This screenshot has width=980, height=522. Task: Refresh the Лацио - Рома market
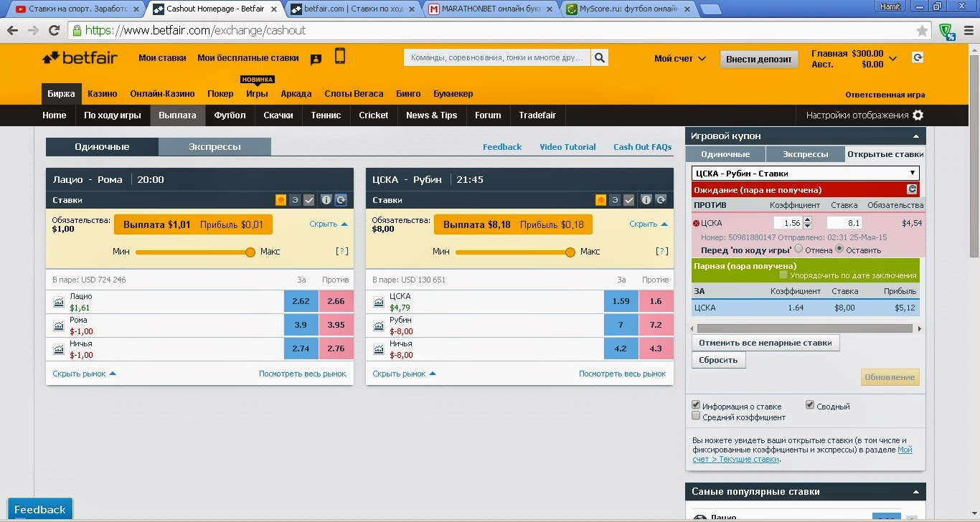[341, 200]
